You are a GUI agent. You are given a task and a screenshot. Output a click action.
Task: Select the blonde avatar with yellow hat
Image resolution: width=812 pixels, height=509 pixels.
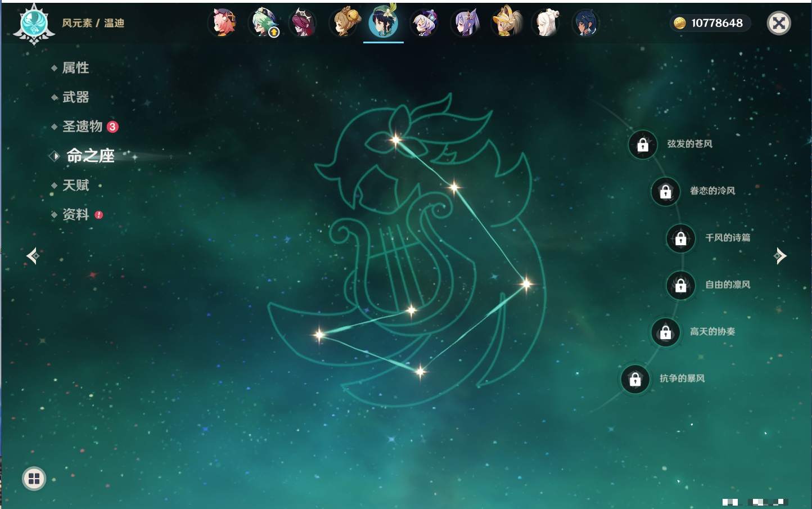pos(506,23)
